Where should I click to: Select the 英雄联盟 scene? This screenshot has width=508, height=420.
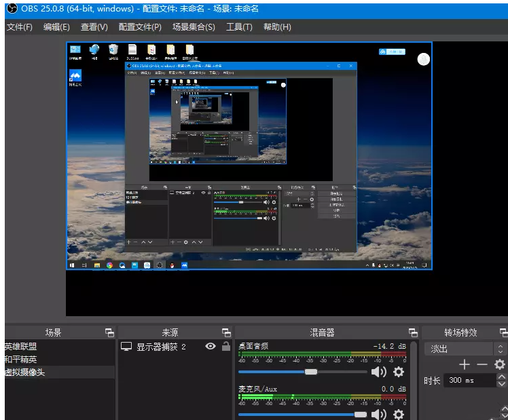pyautogui.click(x=20, y=347)
